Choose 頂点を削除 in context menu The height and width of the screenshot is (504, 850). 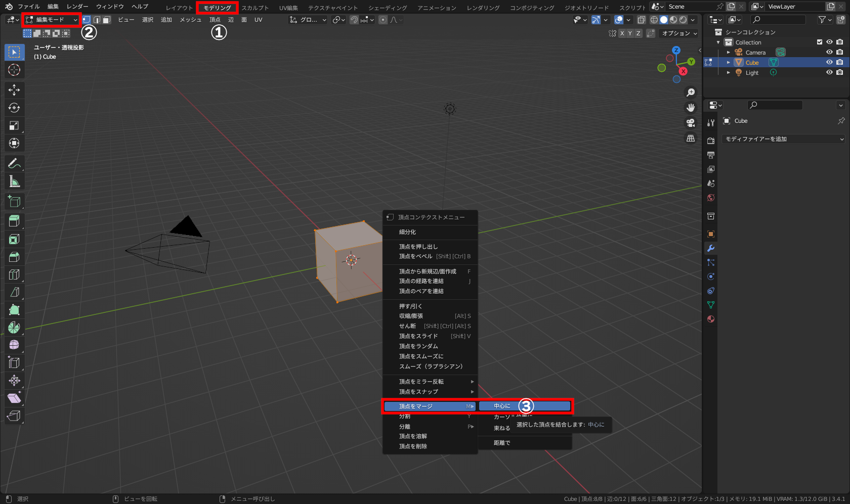pyautogui.click(x=430, y=446)
